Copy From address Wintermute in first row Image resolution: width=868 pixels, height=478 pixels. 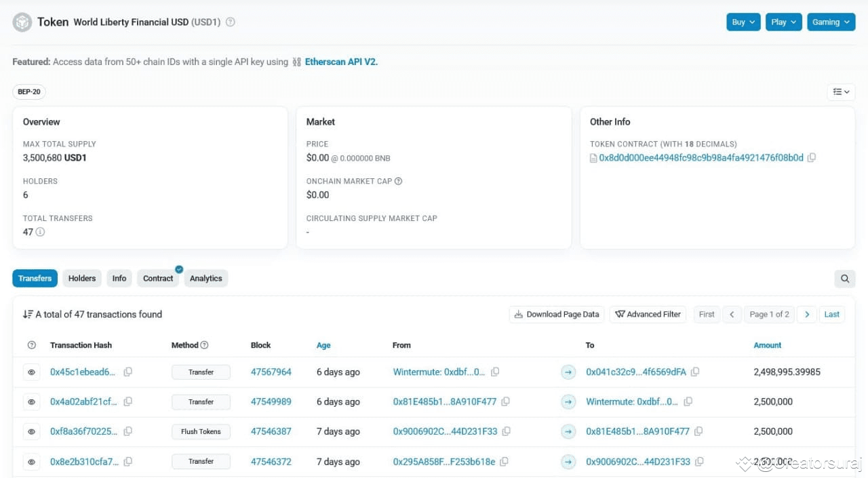495,372
